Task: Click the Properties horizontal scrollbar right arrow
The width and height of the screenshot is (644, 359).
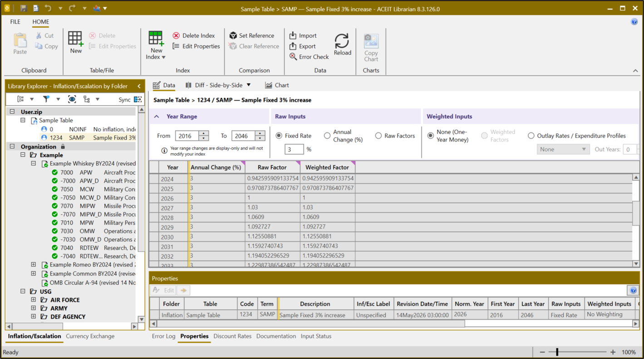Action: tap(636, 324)
